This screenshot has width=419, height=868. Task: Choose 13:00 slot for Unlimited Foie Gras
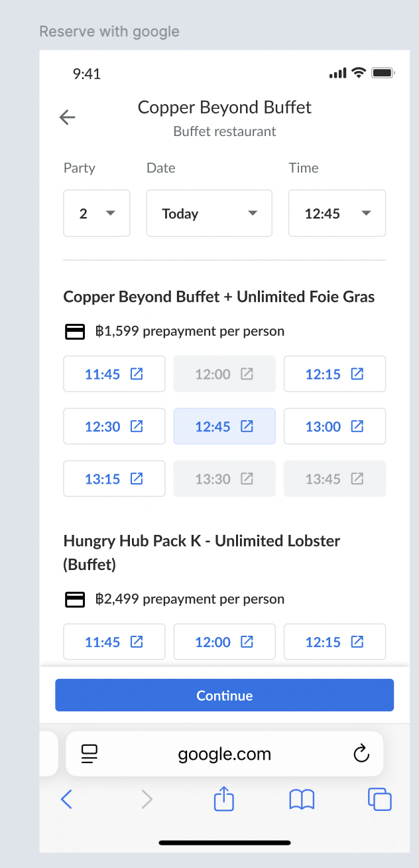(x=335, y=427)
